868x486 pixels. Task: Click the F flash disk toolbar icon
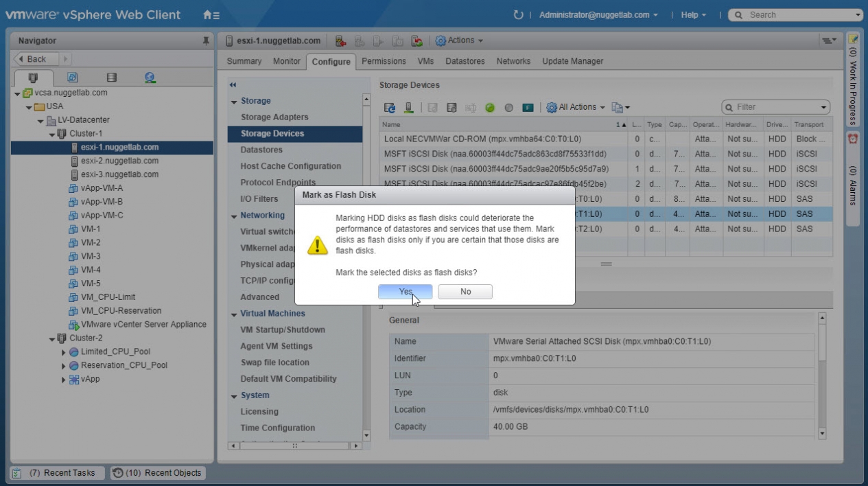528,108
